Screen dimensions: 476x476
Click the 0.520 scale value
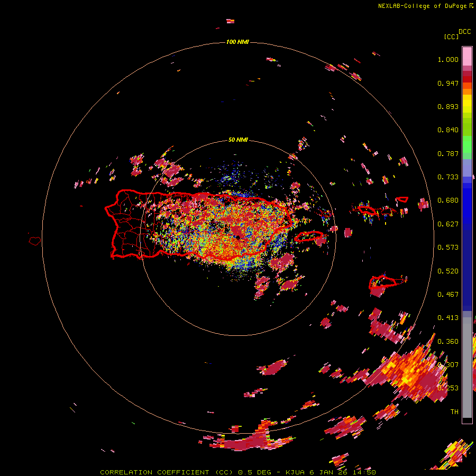tap(448, 271)
